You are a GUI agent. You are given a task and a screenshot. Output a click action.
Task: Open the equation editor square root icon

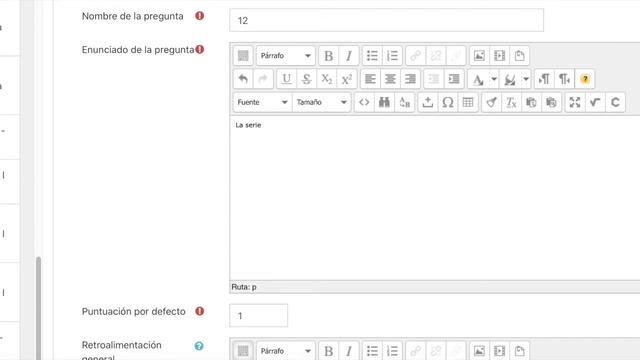(595, 102)
